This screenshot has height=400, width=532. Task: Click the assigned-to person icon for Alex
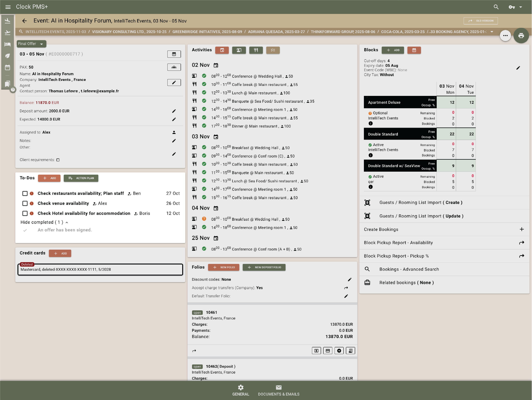point(174,132)
